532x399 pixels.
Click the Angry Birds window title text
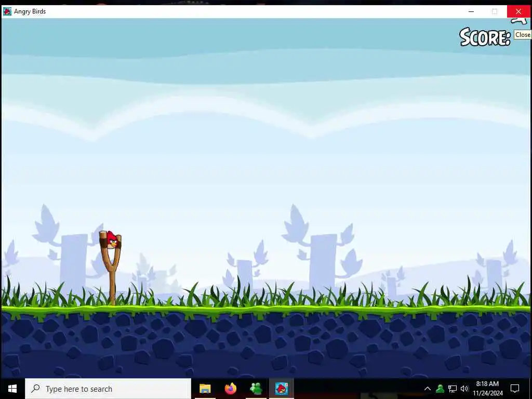(x=30, y=11)
